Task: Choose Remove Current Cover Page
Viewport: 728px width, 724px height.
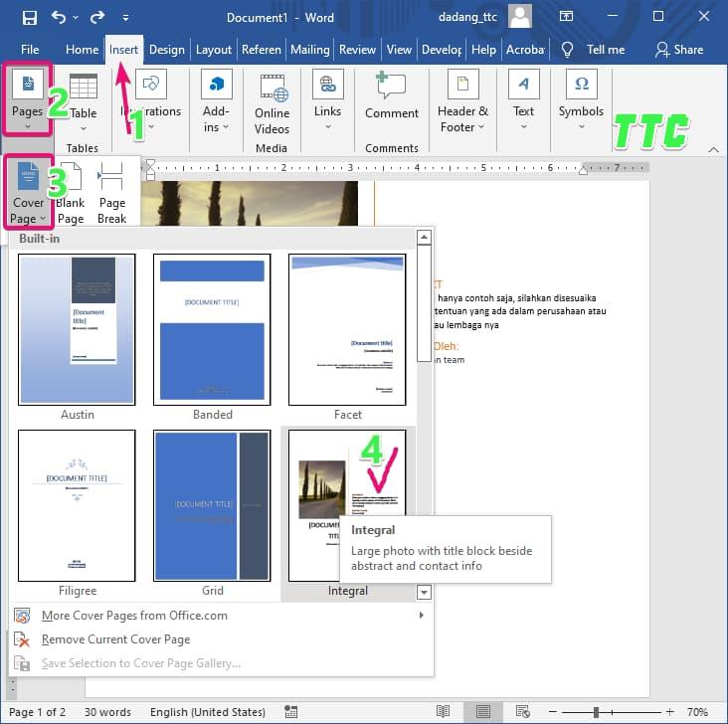Action: coord(115,639)
